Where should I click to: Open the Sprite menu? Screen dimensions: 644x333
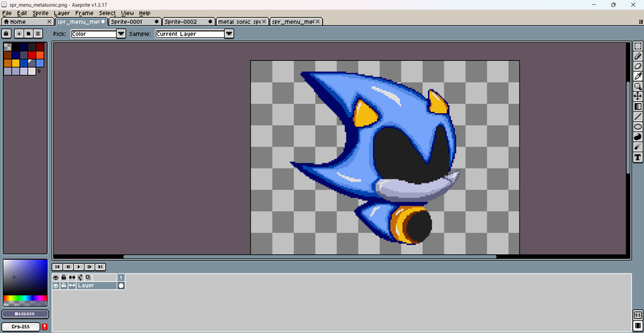click(41, 13)
